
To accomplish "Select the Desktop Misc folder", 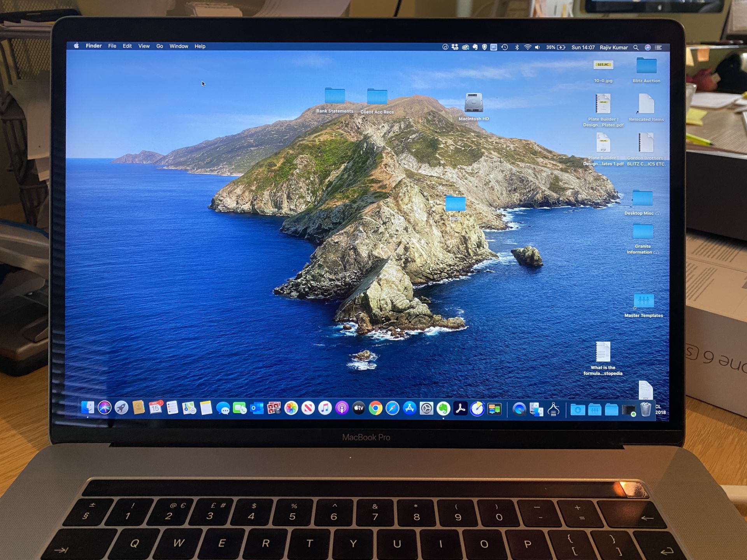I will (x=642, y=202).
